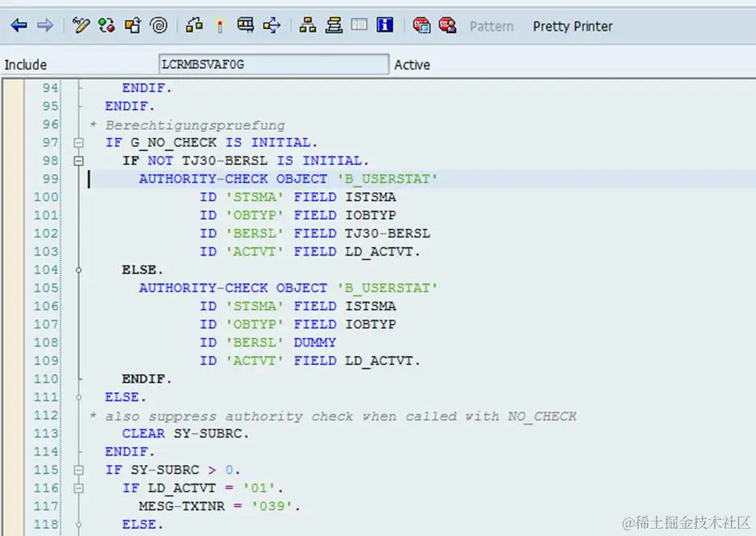Click the ENDIF keyword on line 114
Viewport: 756px width, 536px height.
(x=126, y=452)
